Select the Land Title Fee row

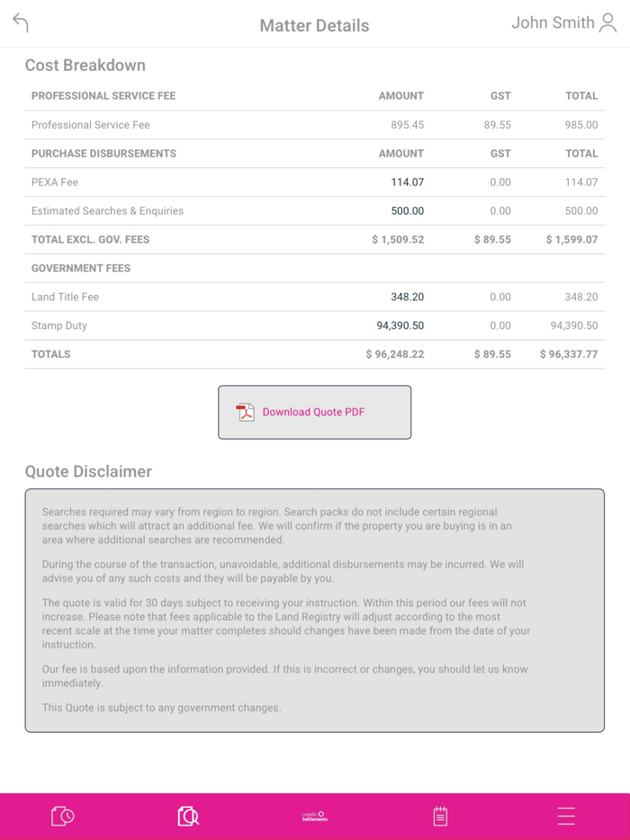pos(315,297)
